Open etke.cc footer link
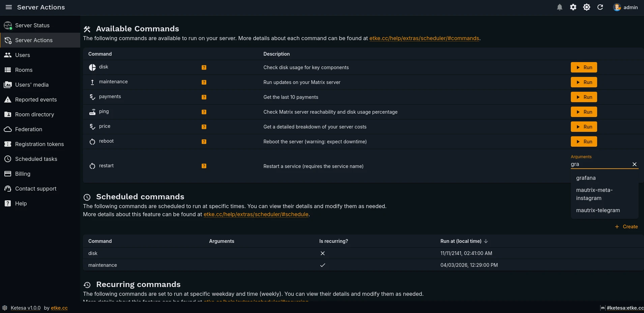The width and height of the screenshot is (644, 313). (x=59, y=308)
